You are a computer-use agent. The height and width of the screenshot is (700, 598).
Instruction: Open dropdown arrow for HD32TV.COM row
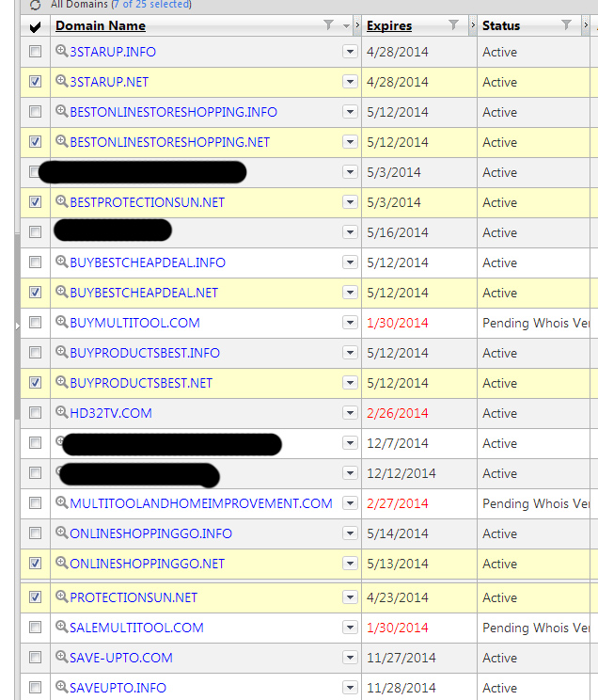pyautogui.click(x=351, y=413)
